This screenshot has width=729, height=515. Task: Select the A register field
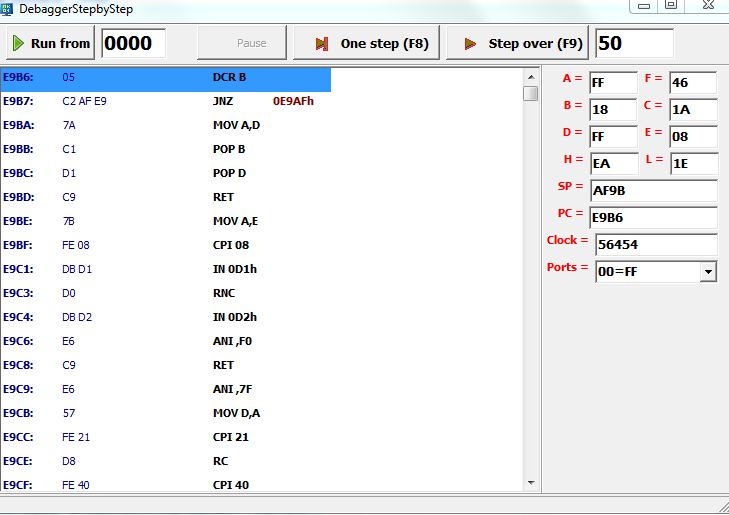[613, 83]
